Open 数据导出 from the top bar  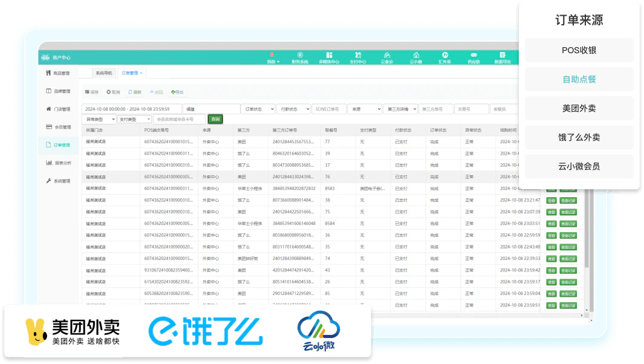click(x=503, y=57)
